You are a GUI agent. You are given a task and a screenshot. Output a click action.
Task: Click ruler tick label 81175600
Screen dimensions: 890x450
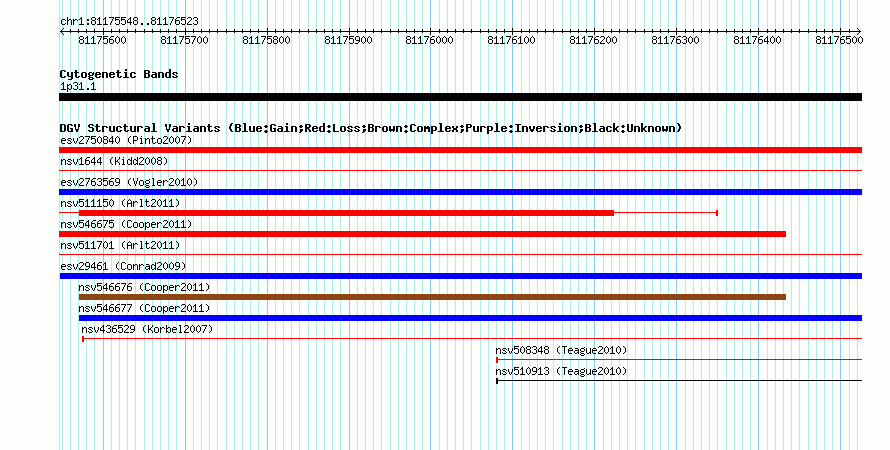(102, 40)
